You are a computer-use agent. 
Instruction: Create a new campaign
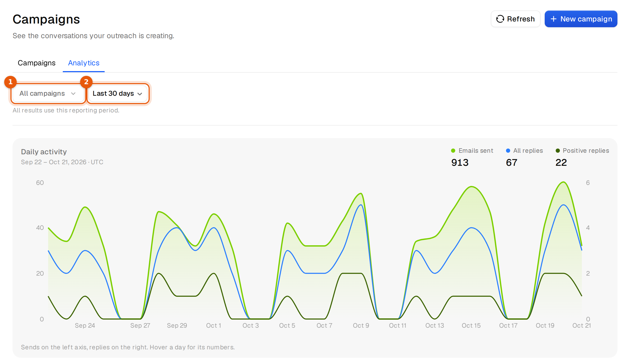coord(581,19)
